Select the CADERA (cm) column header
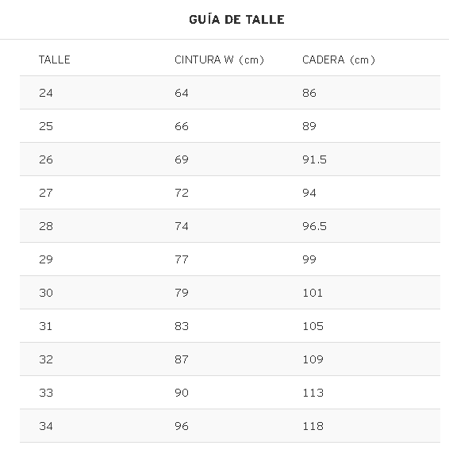Image resolution: width=449 pixels, height=476 pixels. tap(339, 59)
